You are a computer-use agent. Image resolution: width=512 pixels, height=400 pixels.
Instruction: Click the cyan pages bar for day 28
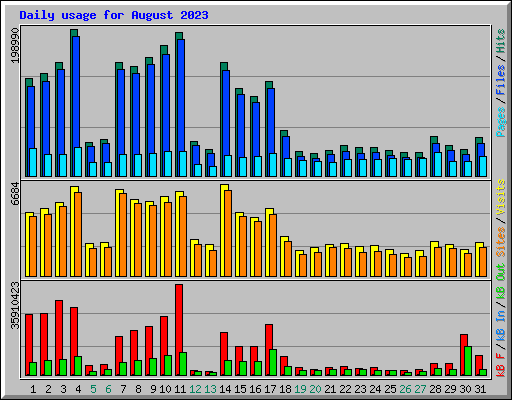(438, 164)
